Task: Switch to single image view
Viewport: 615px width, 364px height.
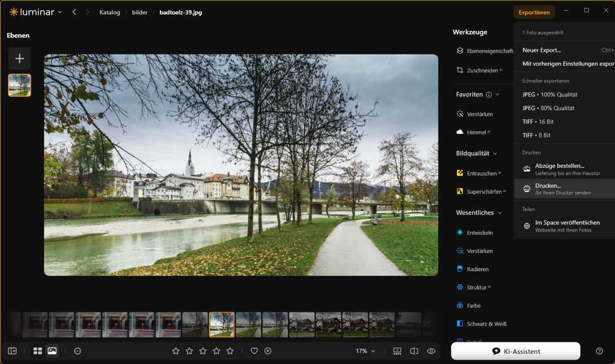Action: pos(52,351)
